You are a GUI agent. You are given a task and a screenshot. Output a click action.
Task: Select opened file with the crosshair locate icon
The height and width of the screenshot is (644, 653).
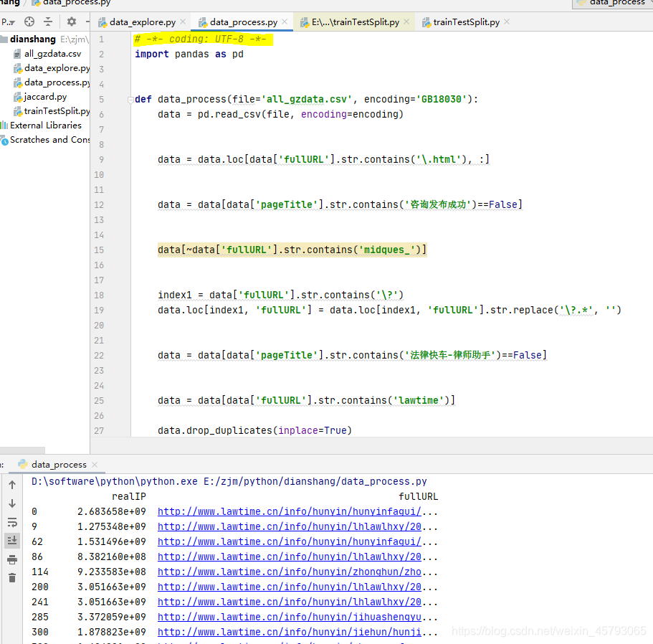coord(29,22)
